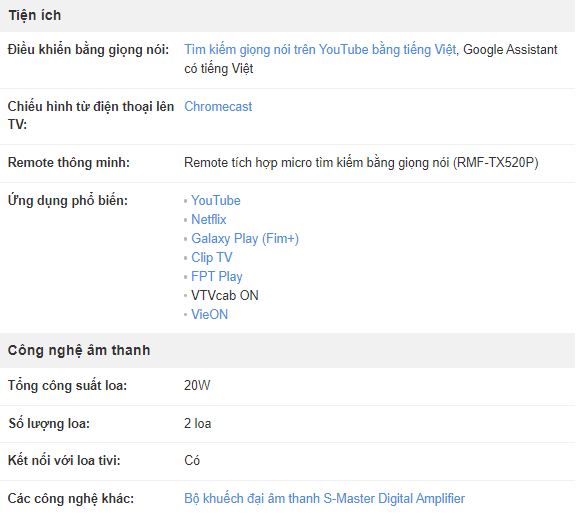576x516 pixels.
Task: Select 'Chiếu hình từ điện thoại lên TV:' label
Action: coord(91,115)
